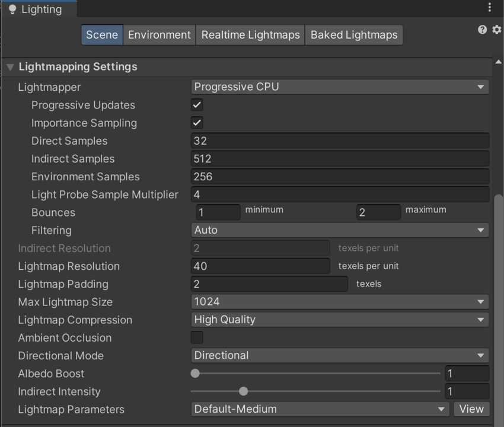Collapse the Lightmapping Settings section
This screenshot has height=427, width=504.
[10, 67]
